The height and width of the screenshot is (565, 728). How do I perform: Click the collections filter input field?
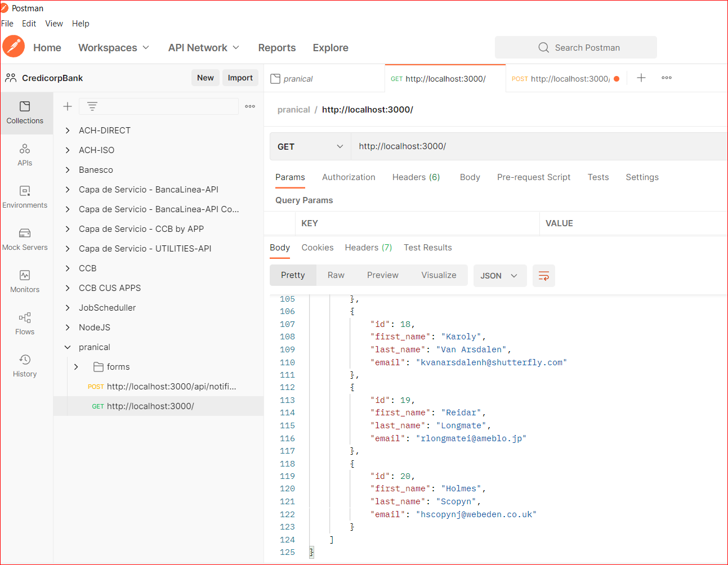tap(159, 106)
